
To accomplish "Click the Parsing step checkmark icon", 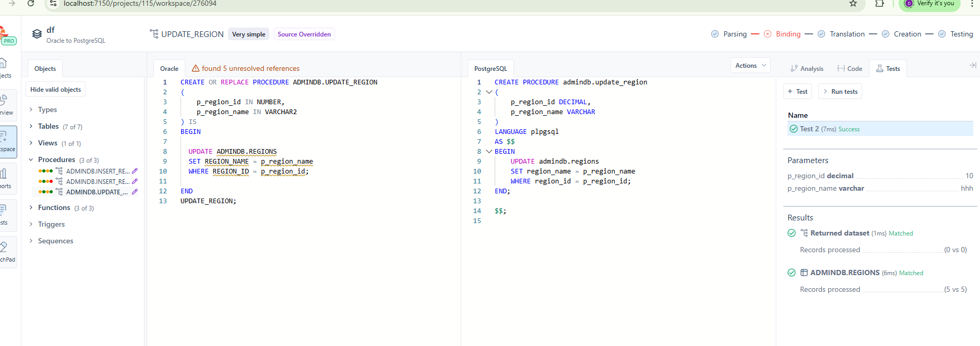I will click(x=714, y=34).
